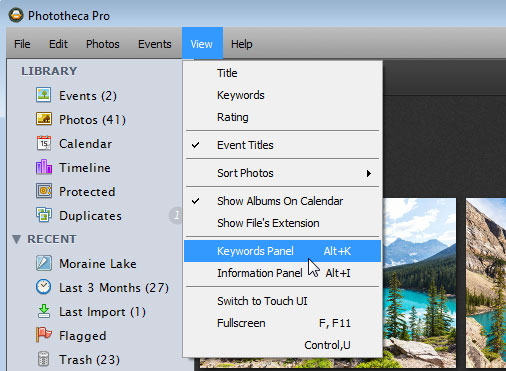Expand the Sort Photos submenu arrow
This screenshot has height=371, width=506.
point(369,173)
